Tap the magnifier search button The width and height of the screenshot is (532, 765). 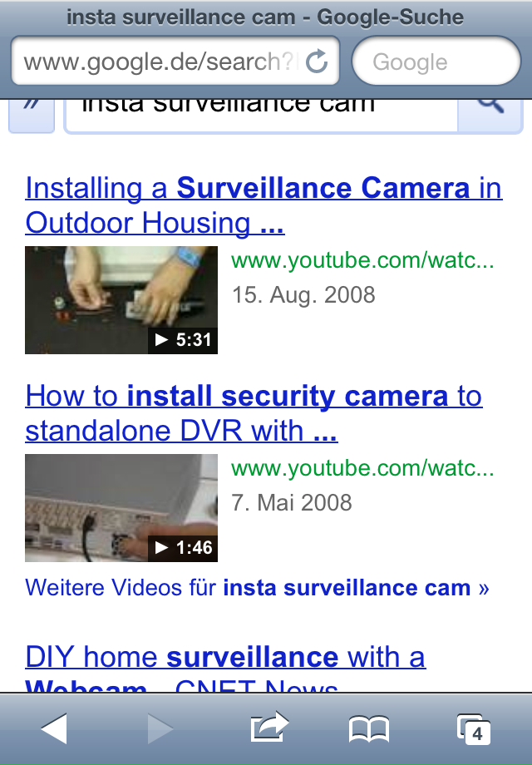[490, 116]
